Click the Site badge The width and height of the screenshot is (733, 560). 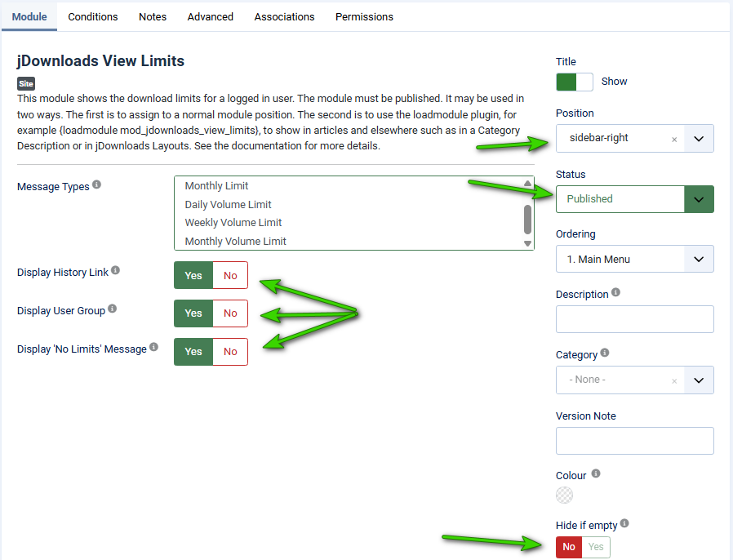(26, 83)
